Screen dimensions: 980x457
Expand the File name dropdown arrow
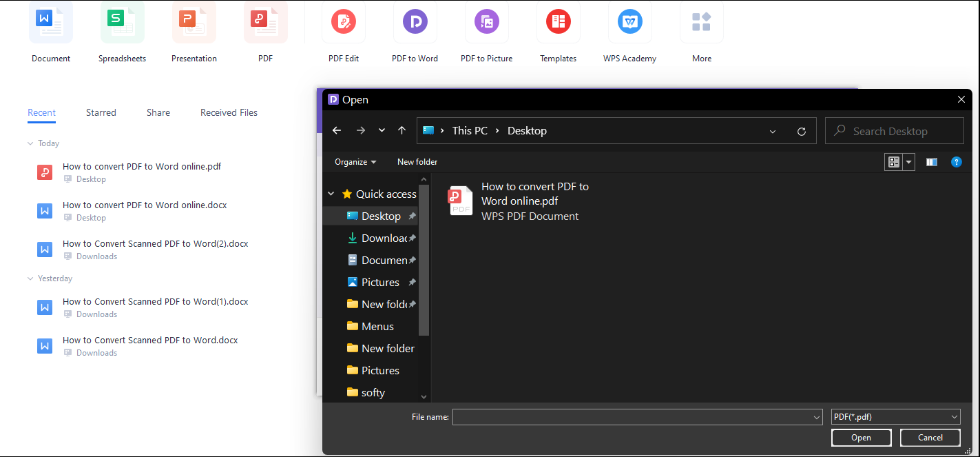point(817,417)
